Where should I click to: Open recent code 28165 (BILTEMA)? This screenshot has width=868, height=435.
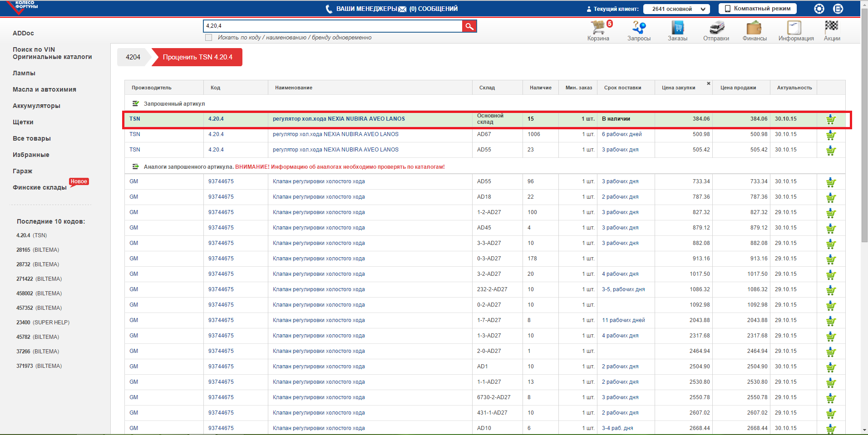coord(38,250)
